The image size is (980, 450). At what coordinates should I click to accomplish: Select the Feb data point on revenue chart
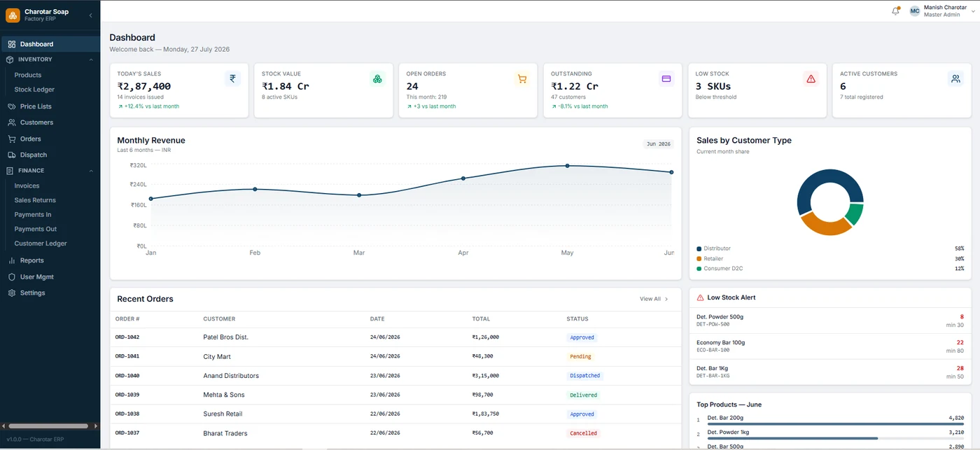[x=255, y=189]
